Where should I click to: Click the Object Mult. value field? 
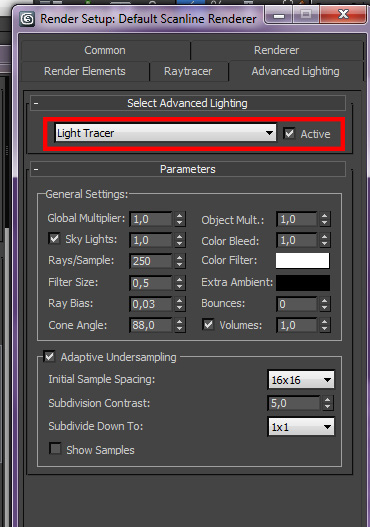[297, 219]
